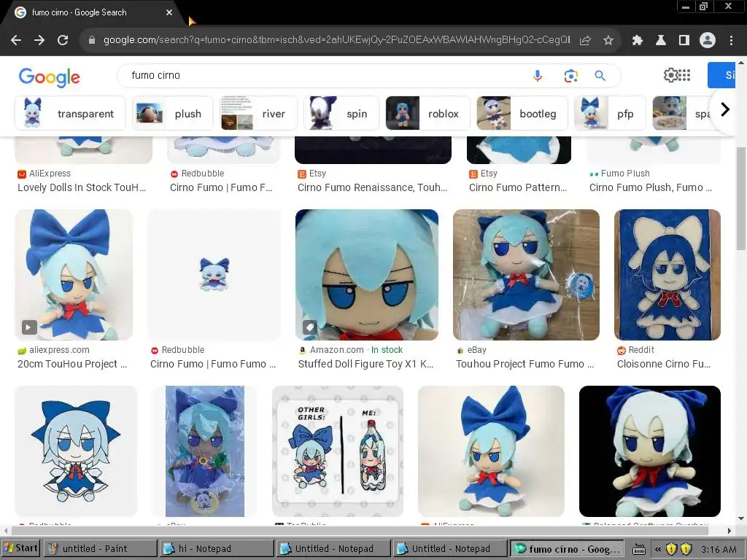Screen dimensions: 747x560
Task: Show more filter chips with right arrow
Action: click(724, 109)
